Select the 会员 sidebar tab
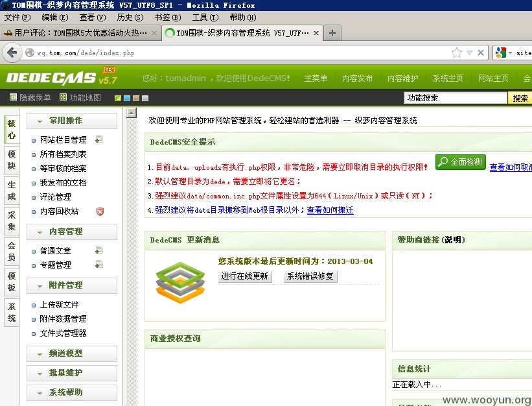532x406 pixels. pos(12,251)
